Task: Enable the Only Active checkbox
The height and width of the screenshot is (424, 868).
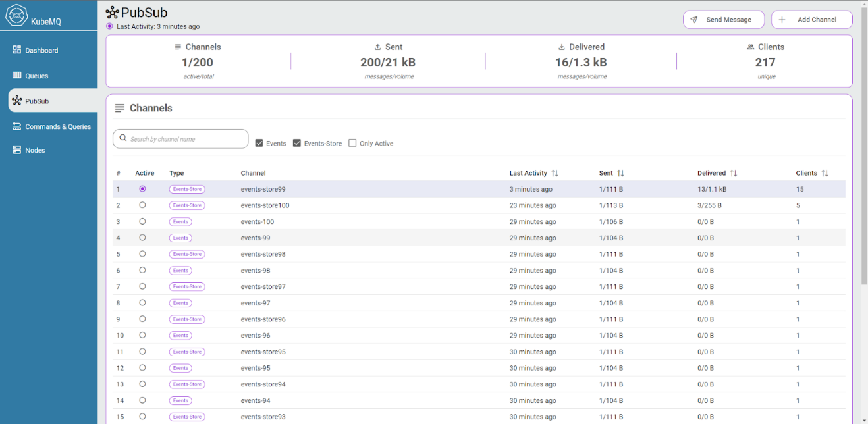Action: (352, 143)
